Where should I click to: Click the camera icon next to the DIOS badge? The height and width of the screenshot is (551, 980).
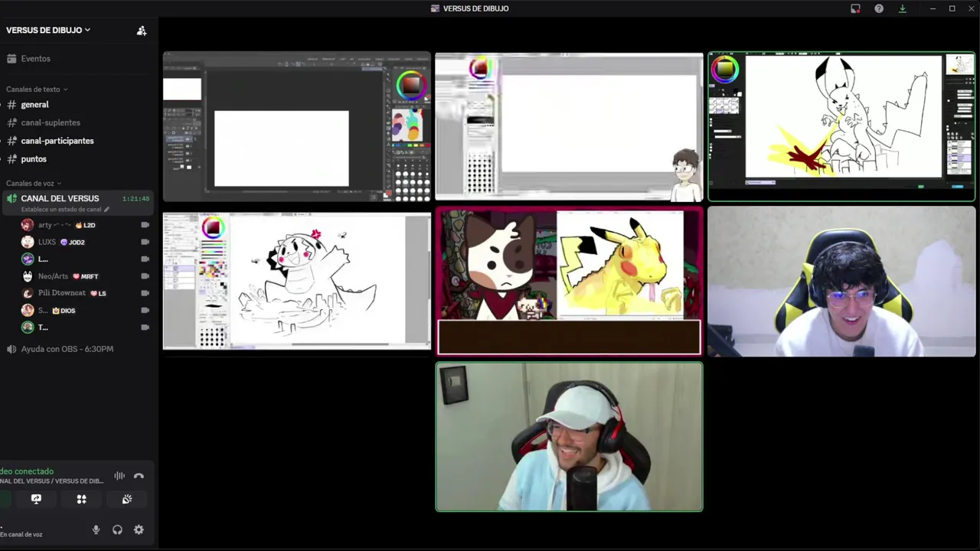(145, 310)
